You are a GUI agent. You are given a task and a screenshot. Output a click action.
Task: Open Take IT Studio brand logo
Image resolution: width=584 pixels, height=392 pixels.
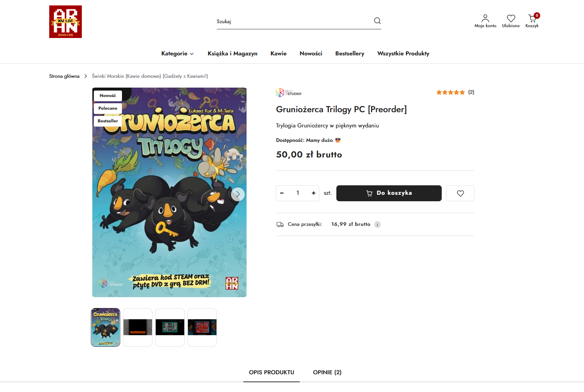(289, 93)
